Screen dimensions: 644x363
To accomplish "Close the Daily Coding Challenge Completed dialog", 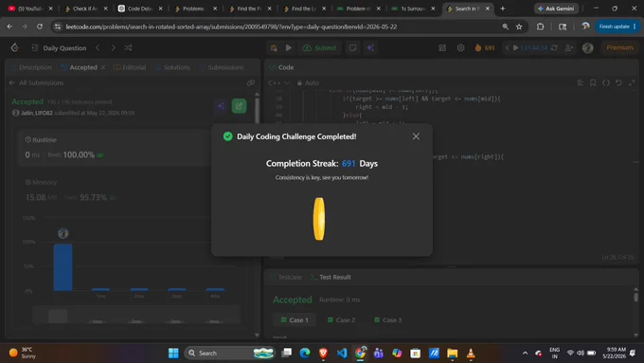I will (416, 136).
